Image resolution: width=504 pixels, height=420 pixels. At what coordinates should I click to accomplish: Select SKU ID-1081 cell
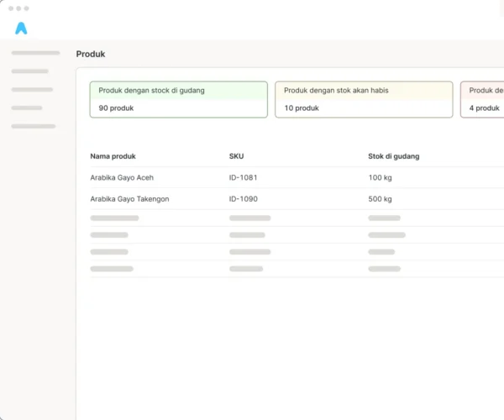point(243,177)
